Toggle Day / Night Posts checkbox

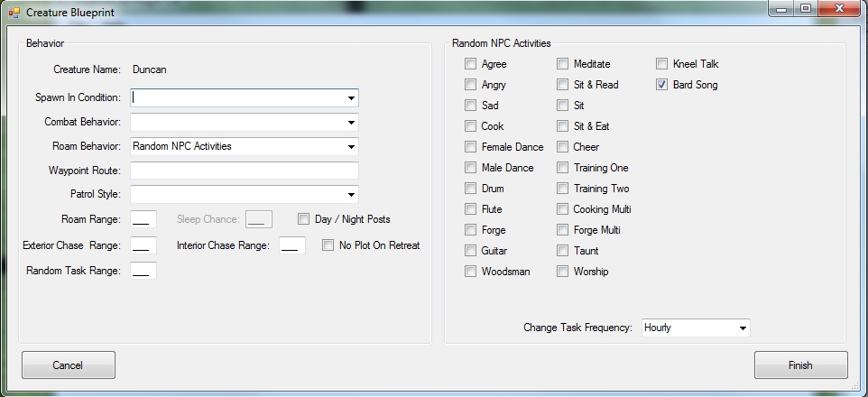304,219
